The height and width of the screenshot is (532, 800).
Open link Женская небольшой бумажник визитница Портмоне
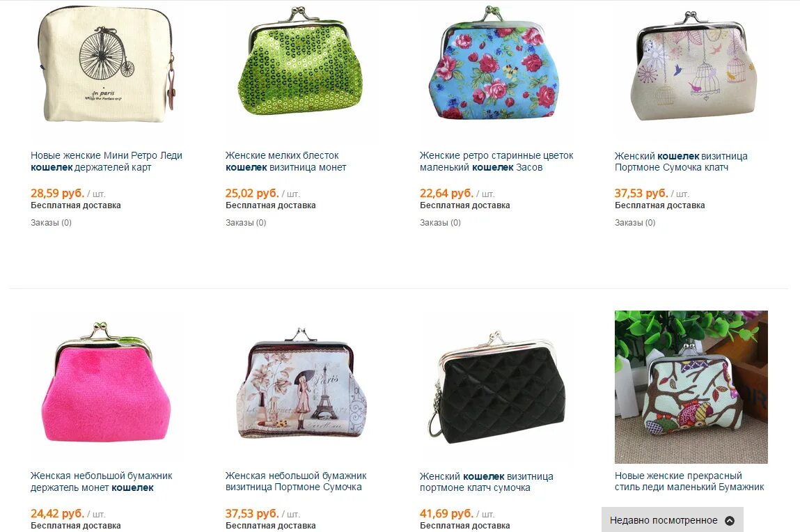pyautogui.click(x=296, y=481)
